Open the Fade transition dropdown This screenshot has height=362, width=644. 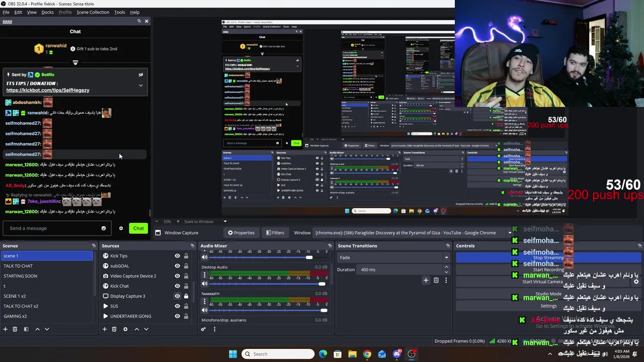coord(393,257)
